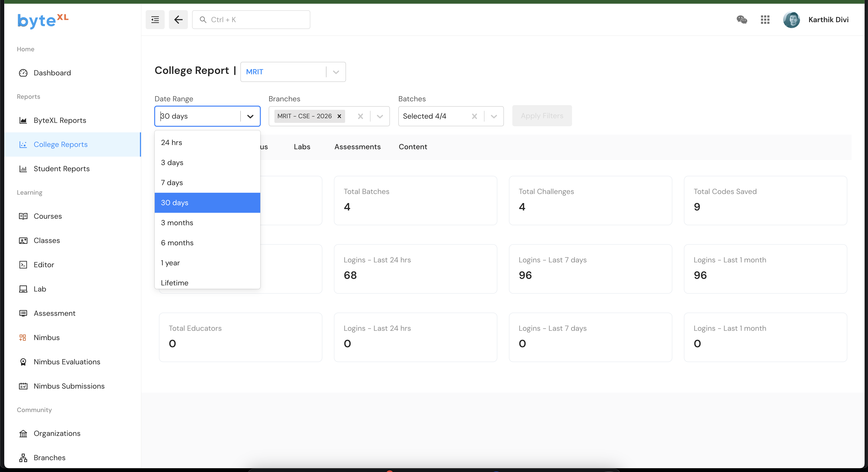
Task: Expand the Batches dropdown chevron
Action: click(x=494, y=116)
